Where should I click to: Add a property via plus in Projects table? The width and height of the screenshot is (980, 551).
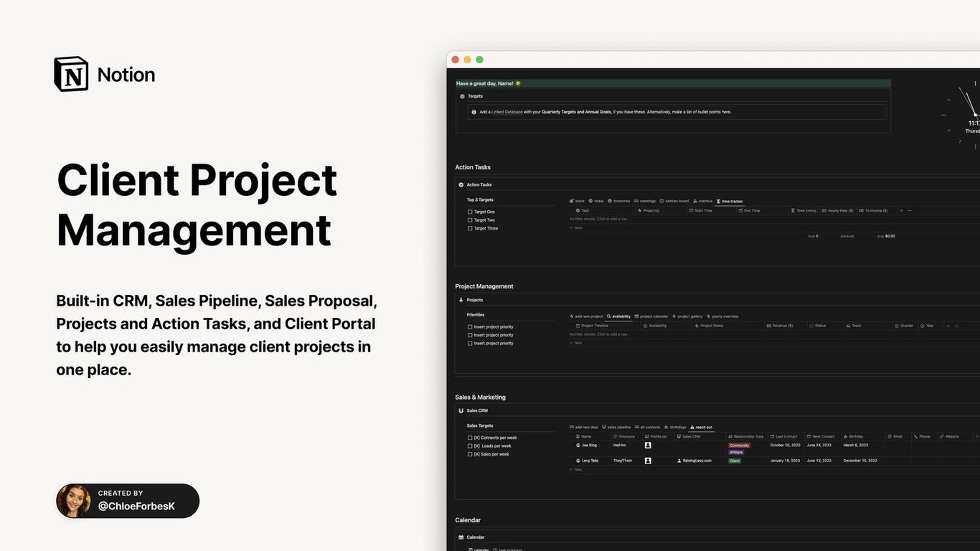coord(948,326)
